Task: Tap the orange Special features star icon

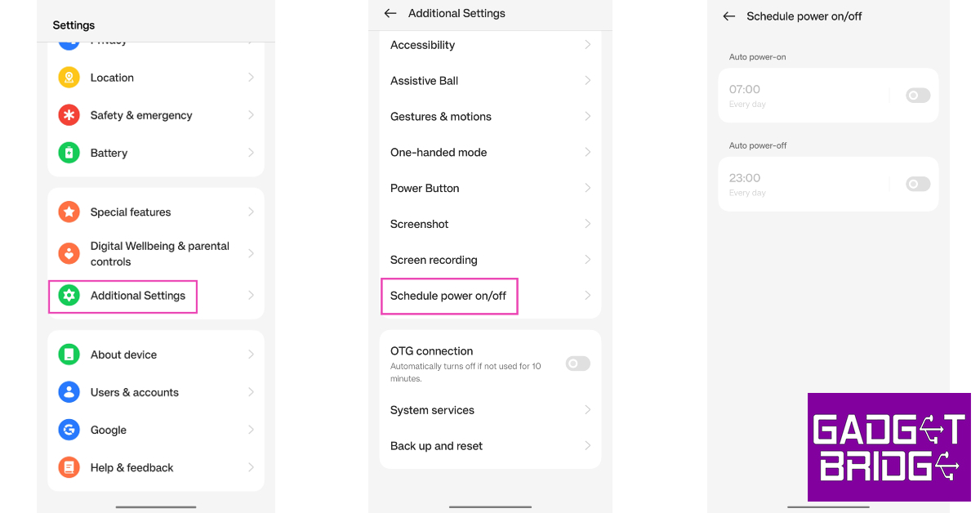Action: click(69, 212)
